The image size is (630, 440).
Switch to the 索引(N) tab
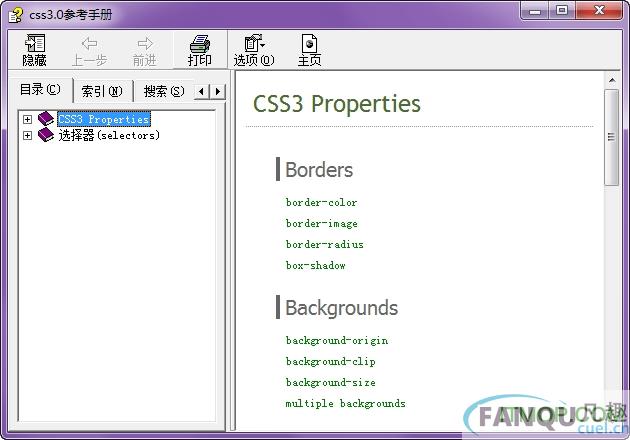pos(102,92)
